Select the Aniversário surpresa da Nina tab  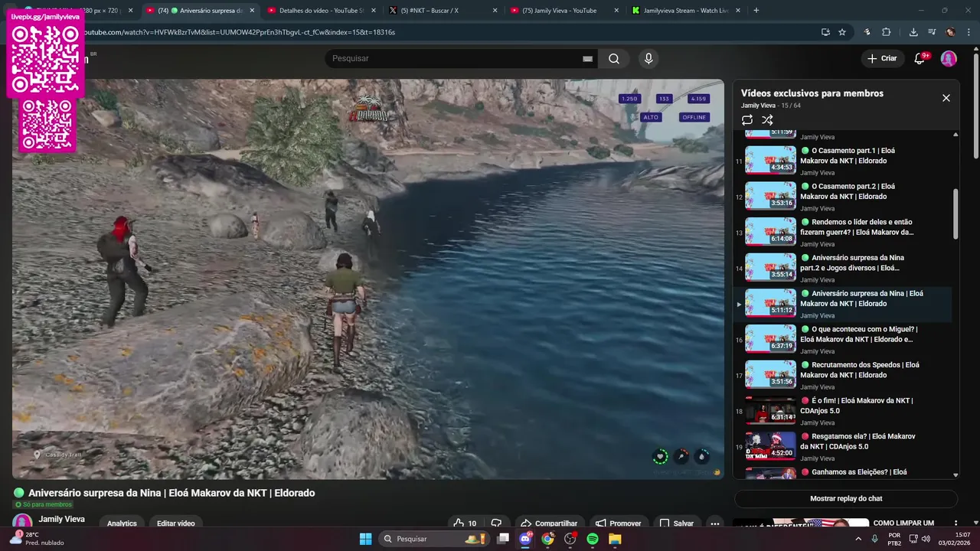199,11
